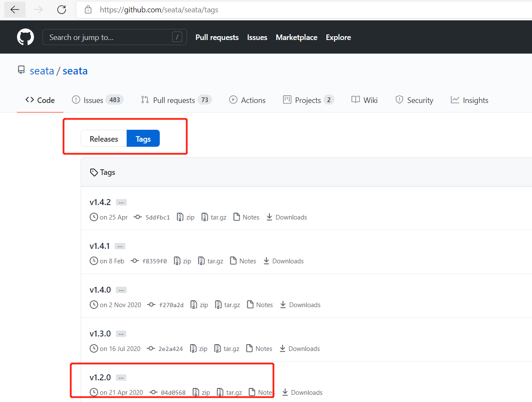The image size is (532, 402).
Task: Select the Releases toggle button
Action: click(104, 139)
